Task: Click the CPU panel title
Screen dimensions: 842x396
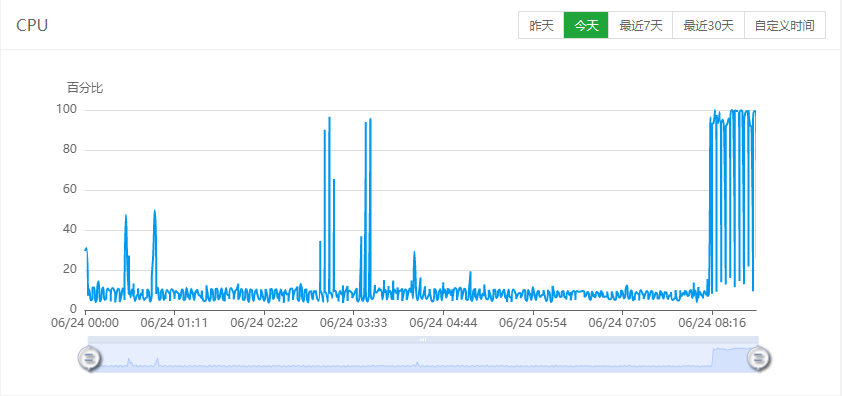Action: pos(32,25)
